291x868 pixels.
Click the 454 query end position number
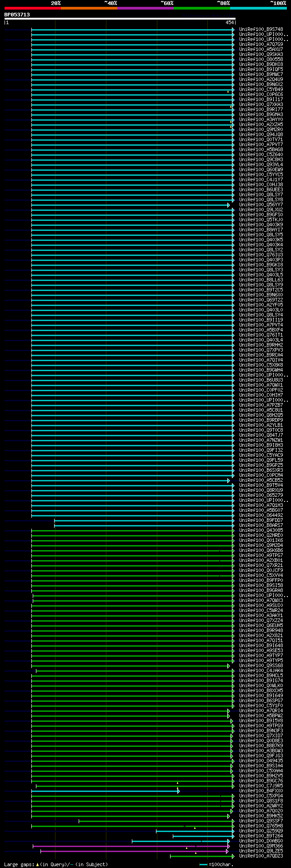230,22
